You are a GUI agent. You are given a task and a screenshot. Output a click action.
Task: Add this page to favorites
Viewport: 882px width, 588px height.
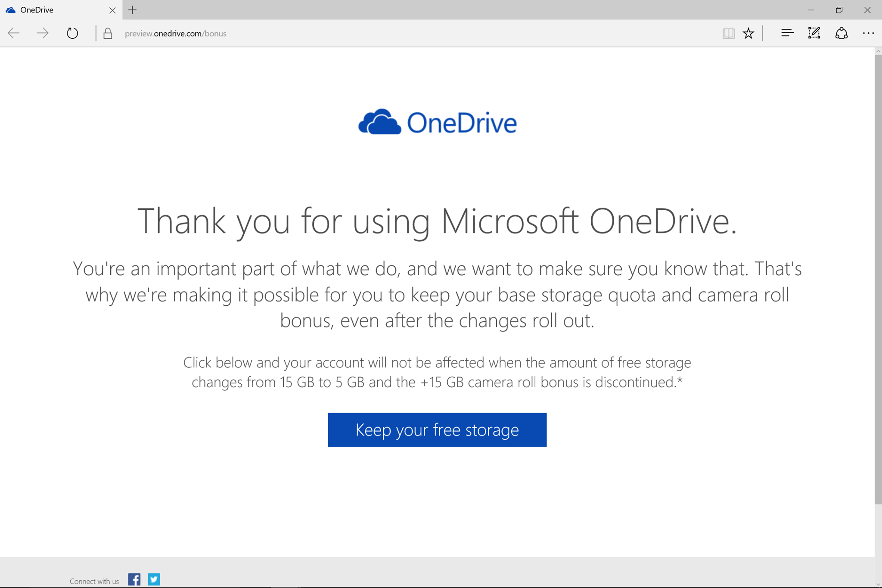coord(748,33)
